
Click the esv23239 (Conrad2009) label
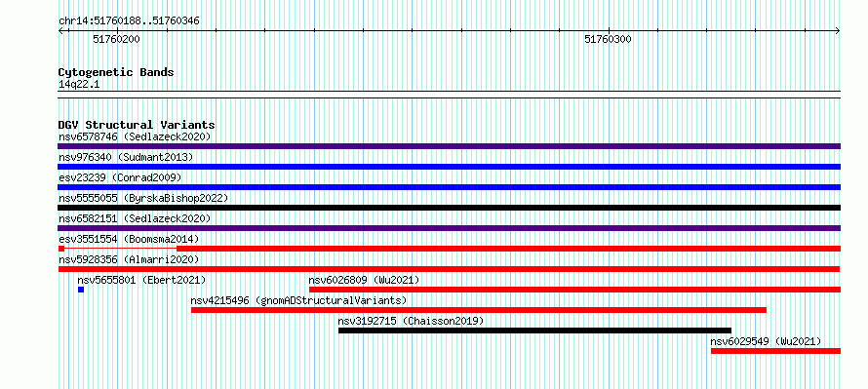pos(120,177)
